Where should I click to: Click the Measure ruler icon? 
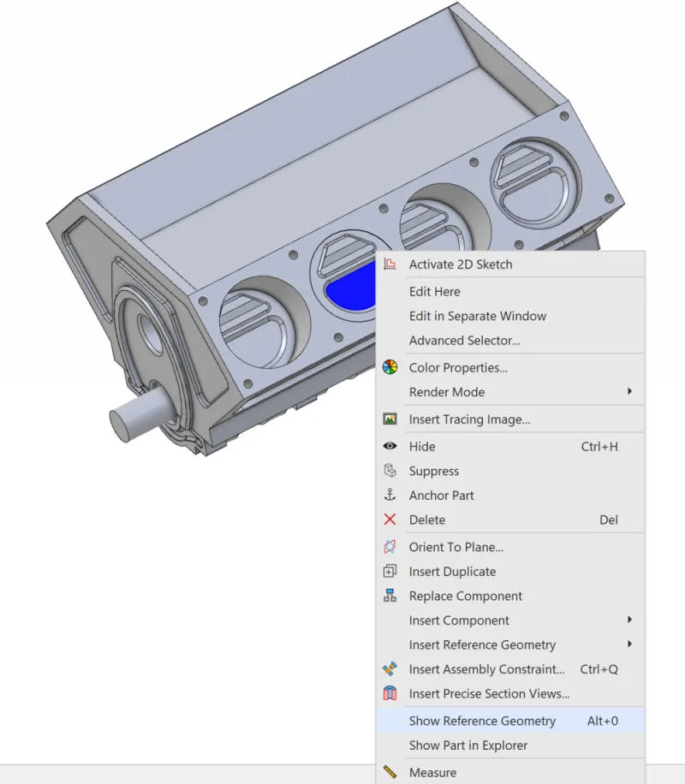point(390,772)
